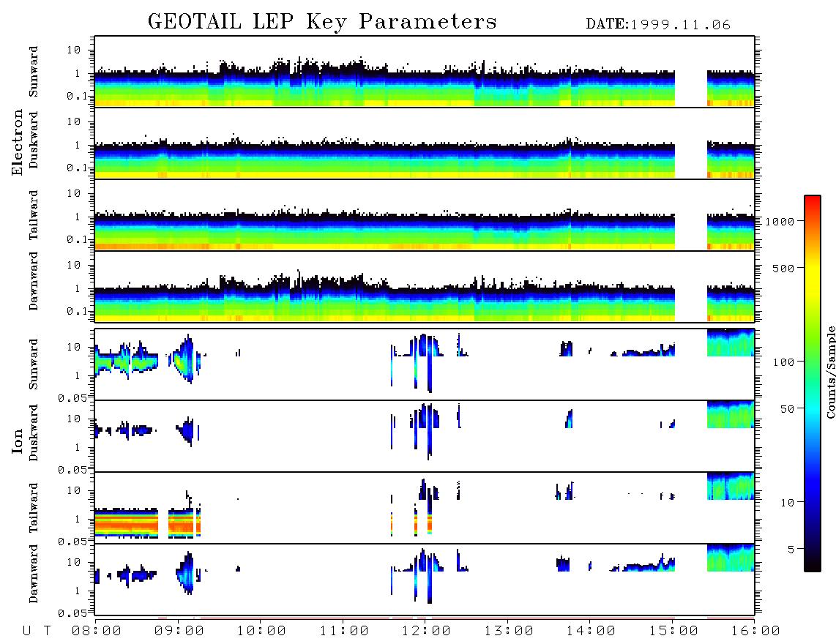
Task: Click the rainbow Counts/Sample color bar
Action: 813,383
